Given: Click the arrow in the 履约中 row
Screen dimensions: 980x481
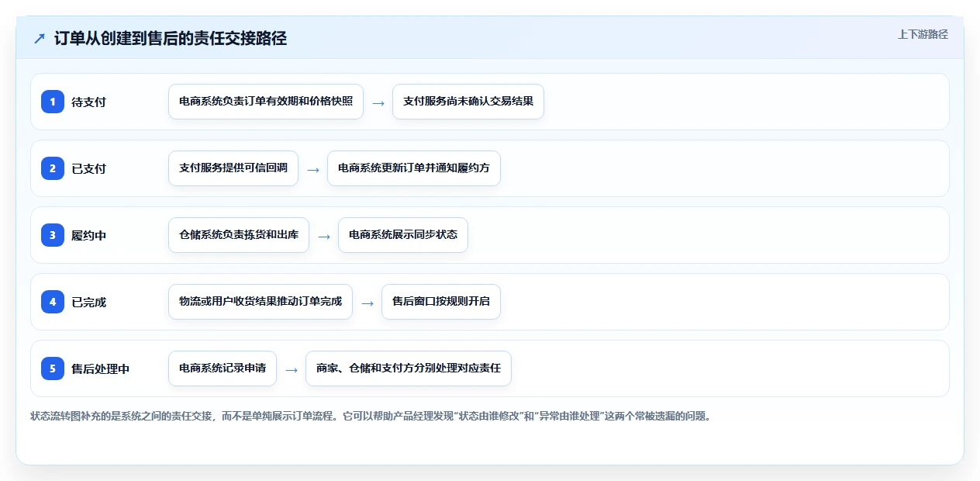Looking at the screenshot, I should (324, 236).
